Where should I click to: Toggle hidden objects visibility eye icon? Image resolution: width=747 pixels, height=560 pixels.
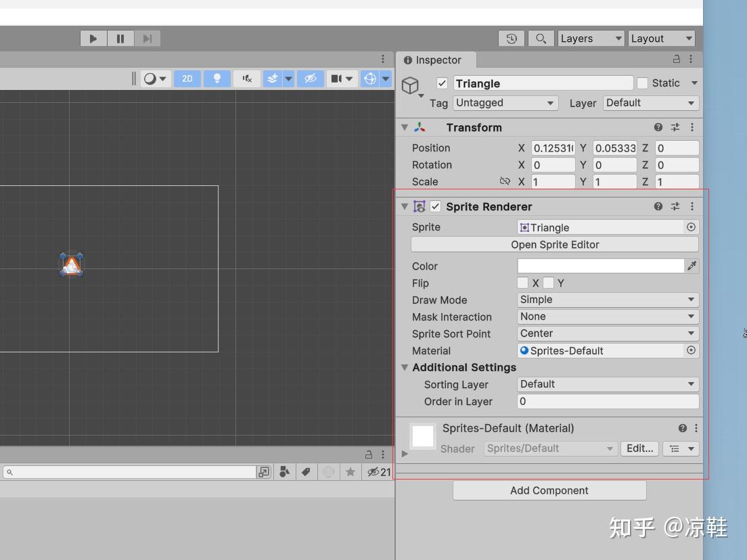[309, 78]
